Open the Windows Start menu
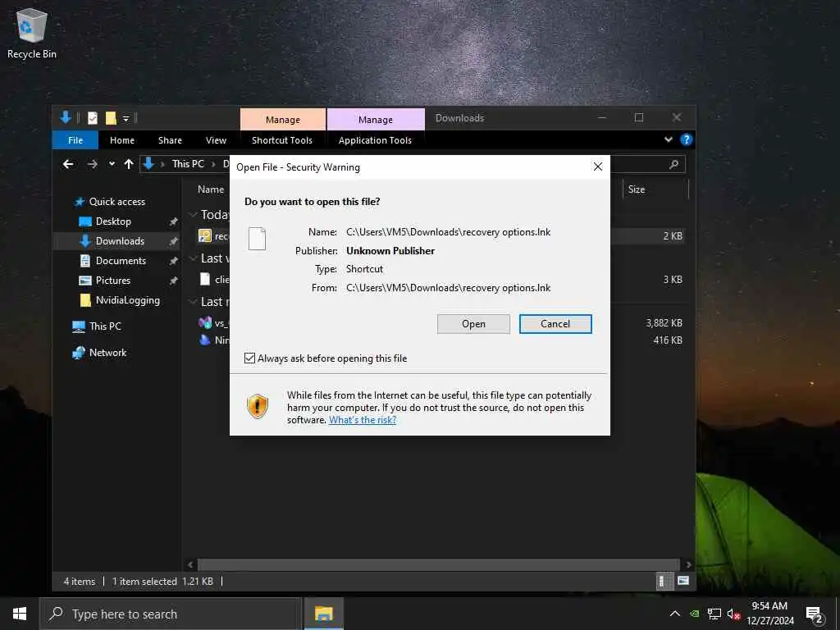840x630 pixels. pyautogui.click(x=20, y=614)
